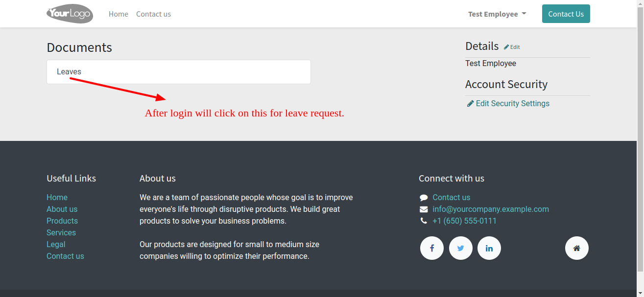Open the Leaves document card
This screenshot has height=297, width=644.
tap(179, 72)
